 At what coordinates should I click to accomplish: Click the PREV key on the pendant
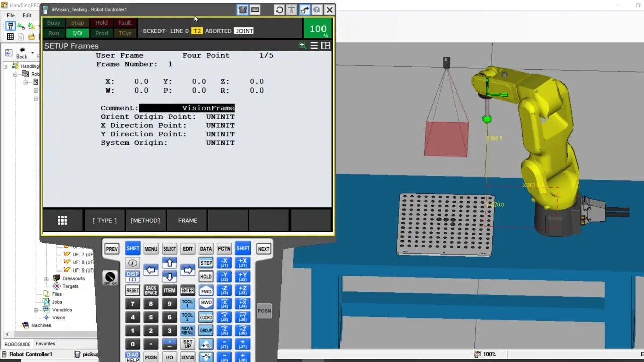112,249
